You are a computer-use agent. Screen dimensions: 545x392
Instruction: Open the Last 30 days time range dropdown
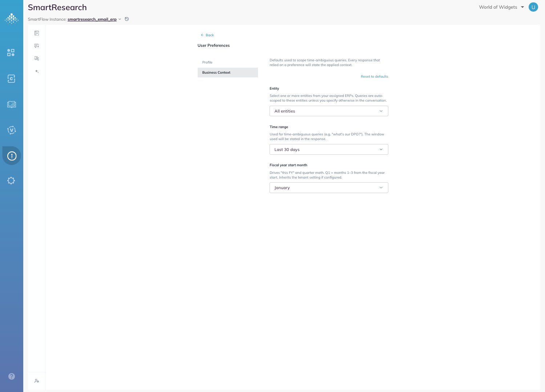pyautogui.click(x=329, y=150)
